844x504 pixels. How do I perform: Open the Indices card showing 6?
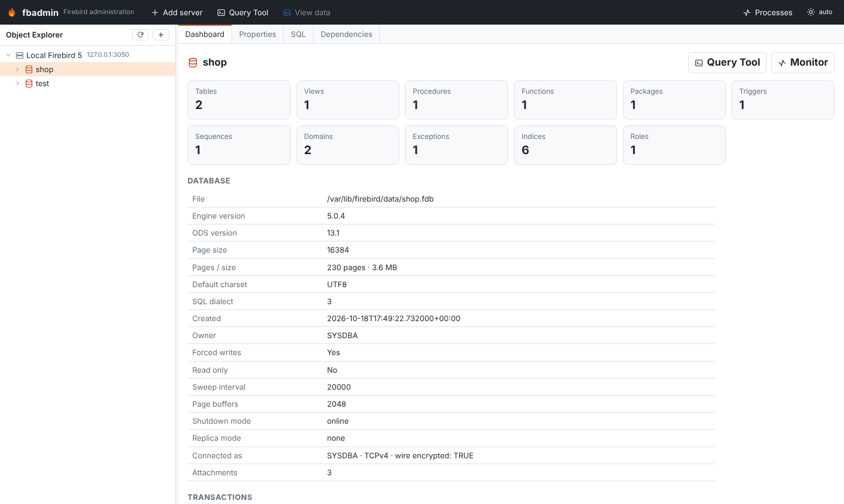566,145
